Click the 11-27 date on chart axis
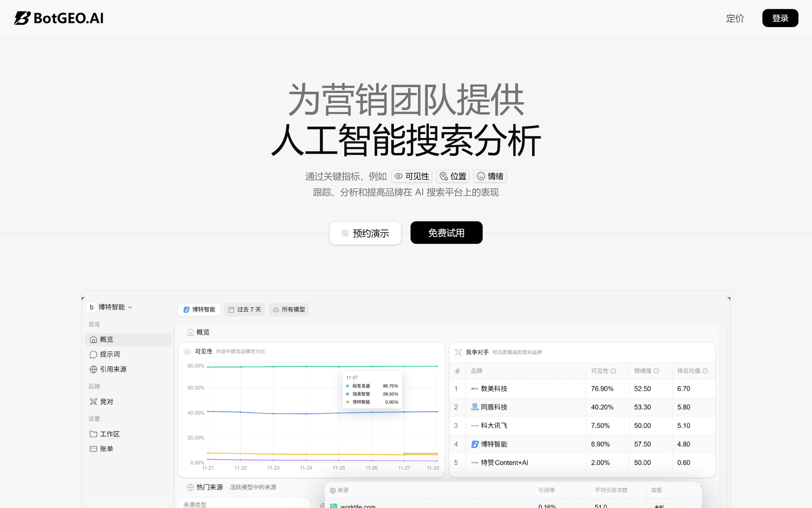Viewport: 812px width, 508px height. (x=404, y=468)
